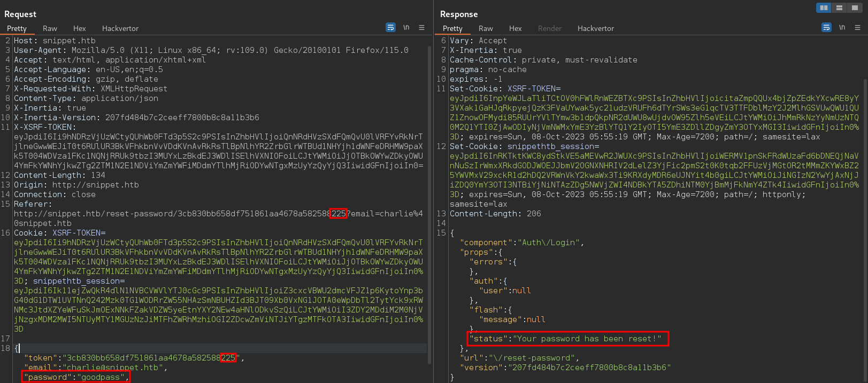
Task: Click the 'Connection: close' line
Action: pos(55,194)
